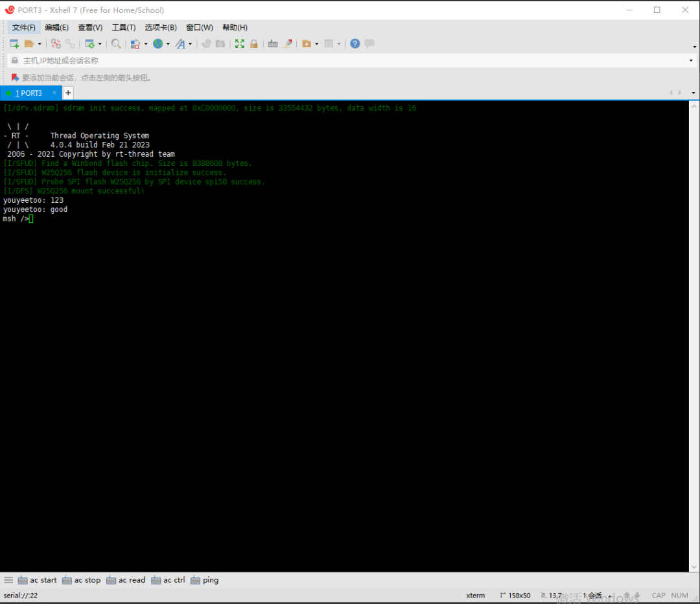700x604 pixels.
Task: Click the quick command bar hamburger icon
Action: (x=8, y=580)
